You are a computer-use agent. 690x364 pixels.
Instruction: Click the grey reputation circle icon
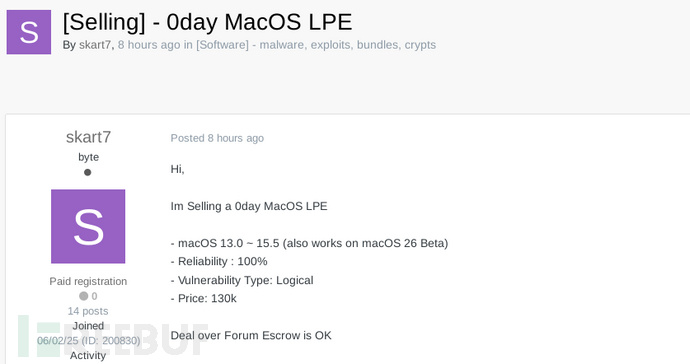pos(84,296)
